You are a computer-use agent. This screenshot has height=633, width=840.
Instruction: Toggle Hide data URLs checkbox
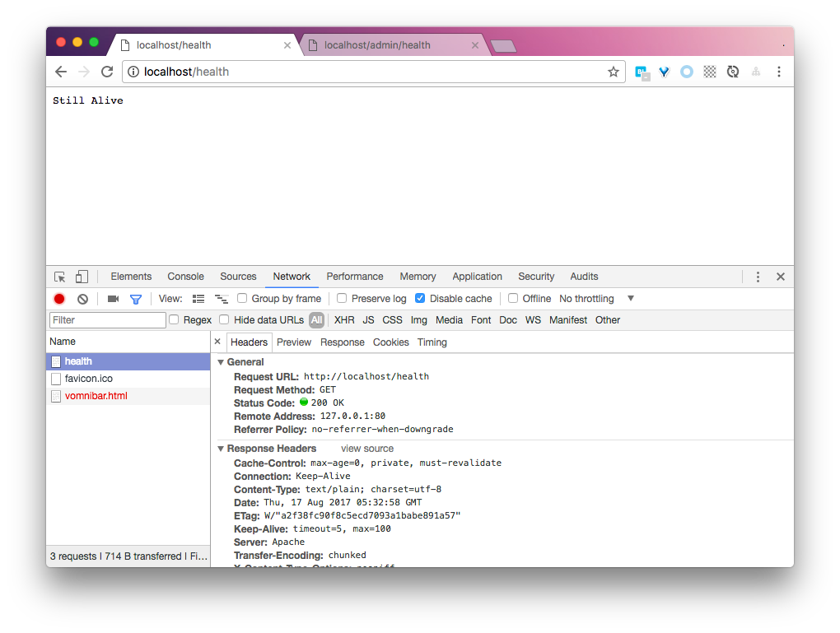(224, 319)
